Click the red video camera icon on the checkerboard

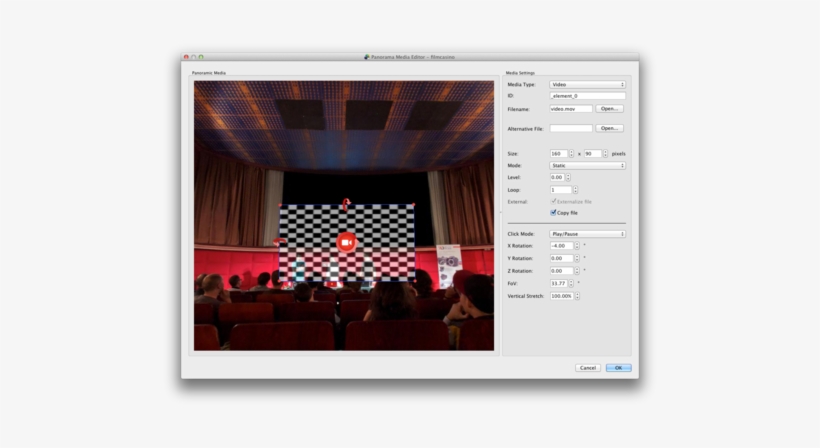[x=346, y=243]
